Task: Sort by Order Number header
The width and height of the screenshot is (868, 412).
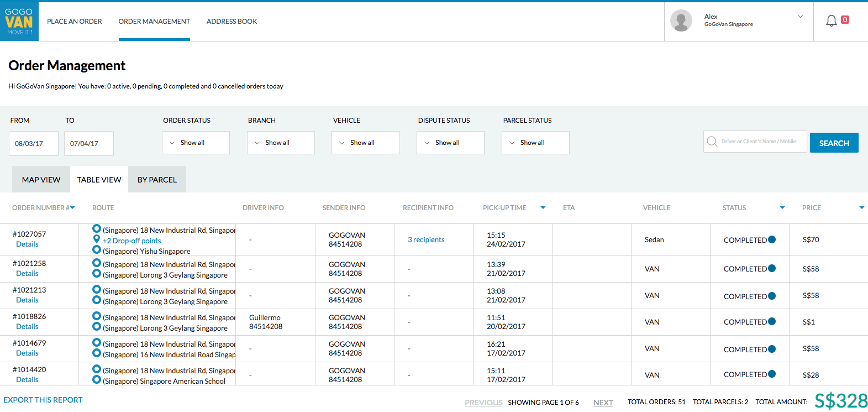Action: click(43, 208)
